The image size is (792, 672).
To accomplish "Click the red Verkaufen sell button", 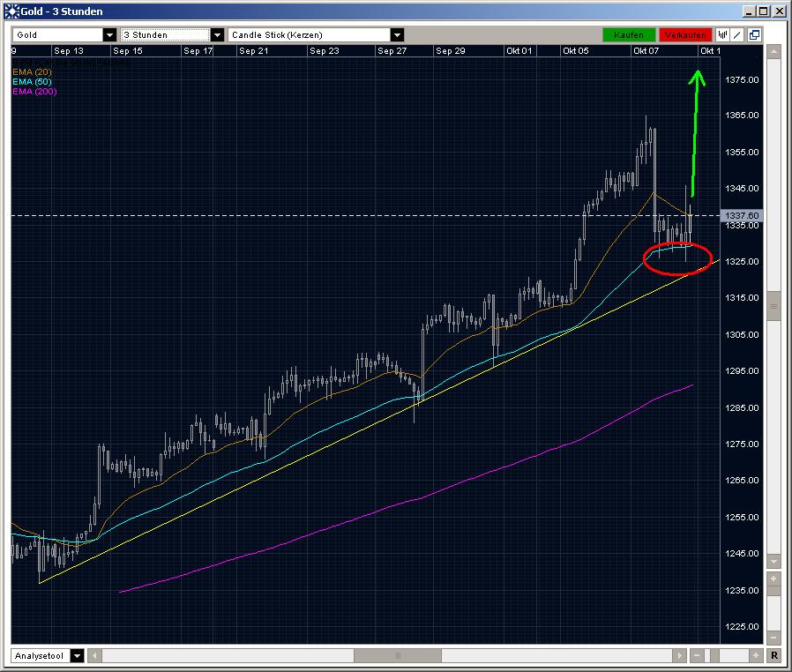I will coord(685,35).
